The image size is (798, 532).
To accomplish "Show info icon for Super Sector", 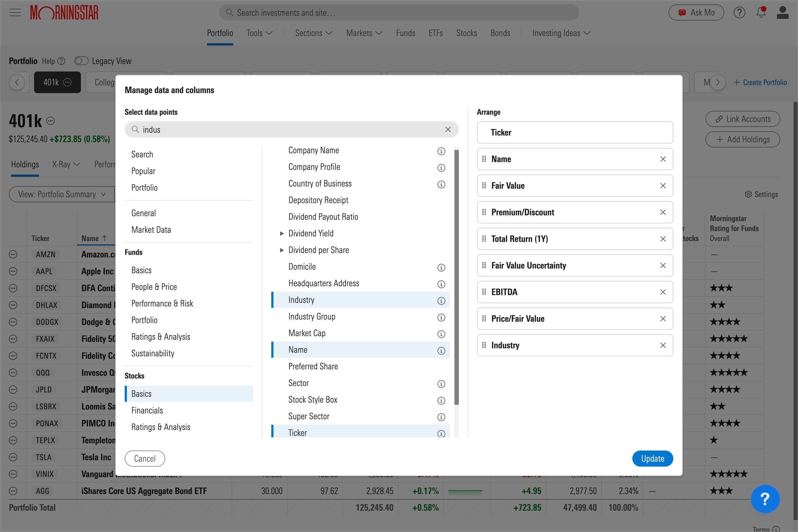I will click(441, 417).
